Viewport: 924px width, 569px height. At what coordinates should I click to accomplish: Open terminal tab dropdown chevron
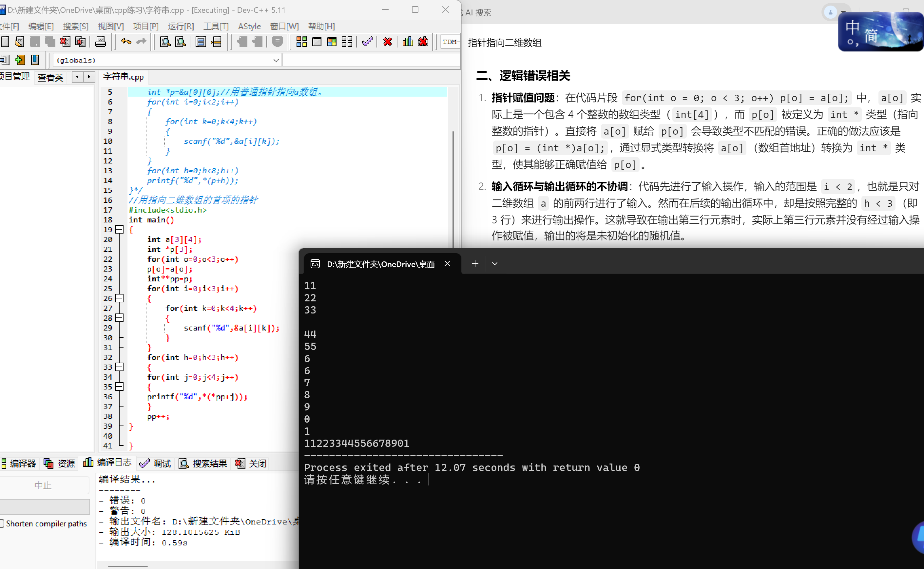click(x=494, y=264)
